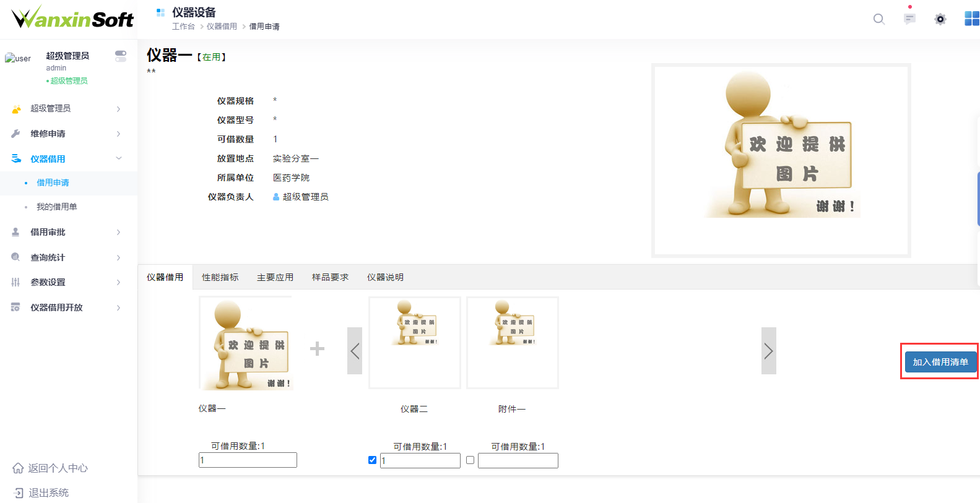Viewport: 980px width, 503px height.
Task: Toggle the switch next to 超级管理员 profile
Action: coord(121,56)
